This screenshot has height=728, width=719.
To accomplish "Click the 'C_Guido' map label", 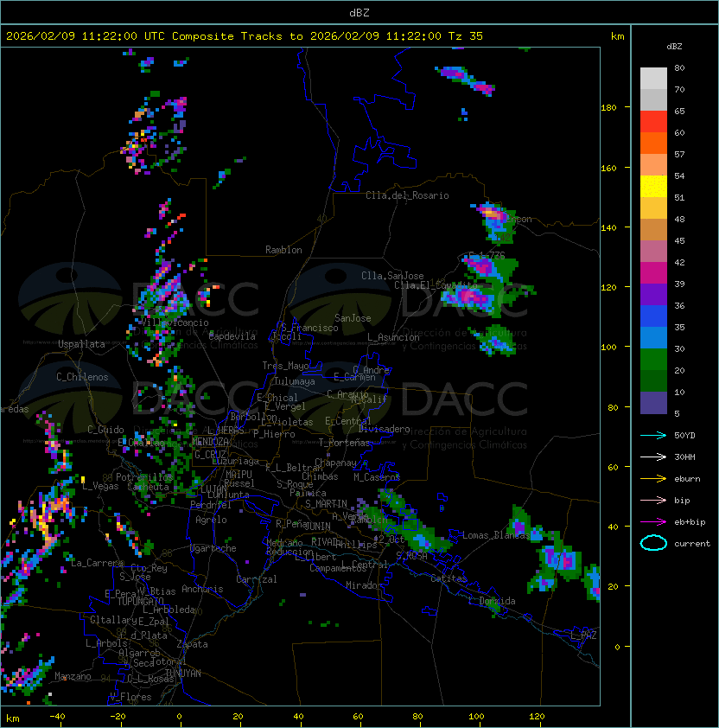I will (x=105, y=429).
